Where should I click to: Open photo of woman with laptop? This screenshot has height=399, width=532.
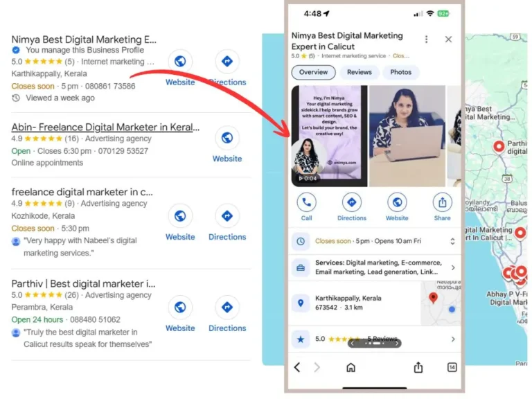(x=407, y=136)
